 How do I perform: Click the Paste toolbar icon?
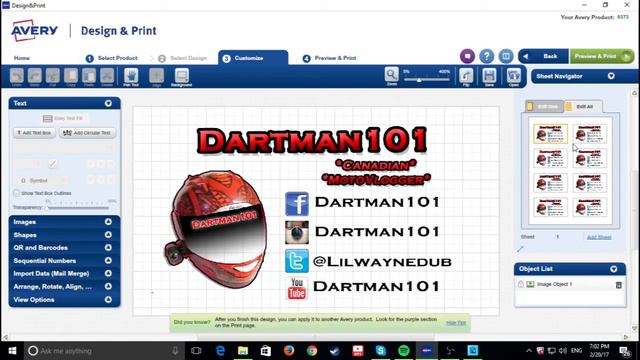pyautogui.click(x=89, y=76)
